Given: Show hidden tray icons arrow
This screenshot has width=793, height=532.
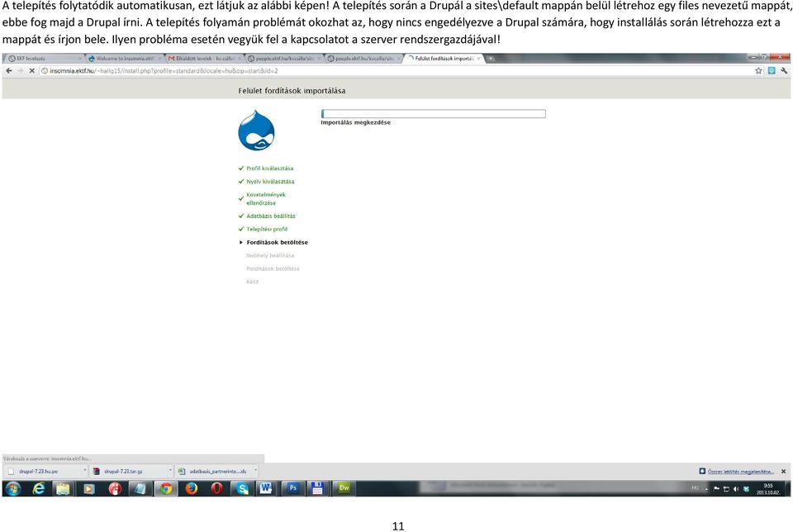Looking at the screenshot, I should (x=706, y=489).
